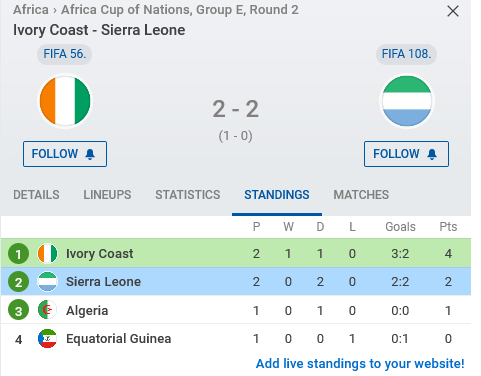Click the large Sierra Leone flag emblem

[x=406, y=101]
